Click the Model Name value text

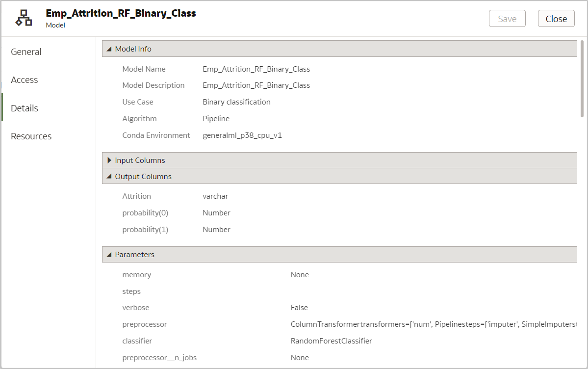[256, 69]
